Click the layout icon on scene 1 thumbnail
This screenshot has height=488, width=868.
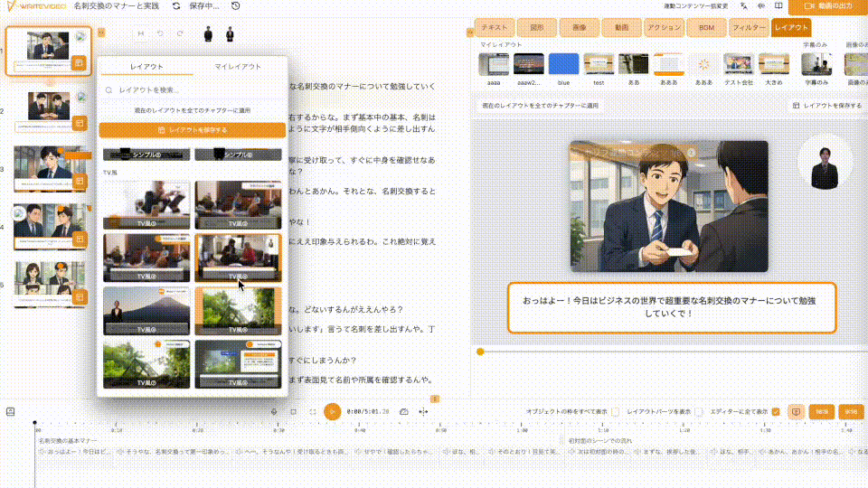click(x=79, y=63)
